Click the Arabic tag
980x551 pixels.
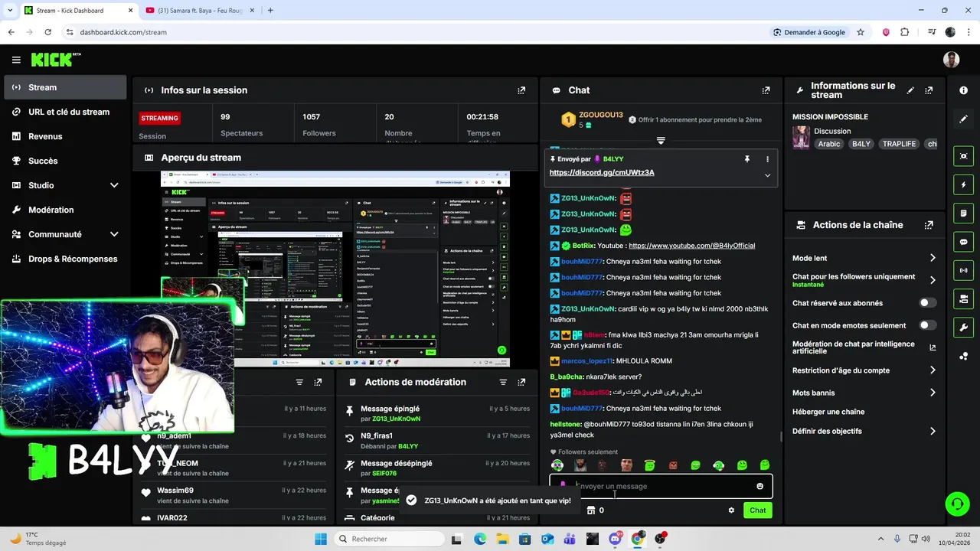point(829,144)
